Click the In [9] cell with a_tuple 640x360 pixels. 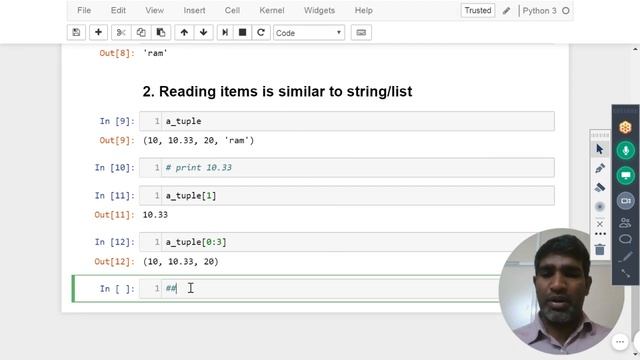point(347,121)
